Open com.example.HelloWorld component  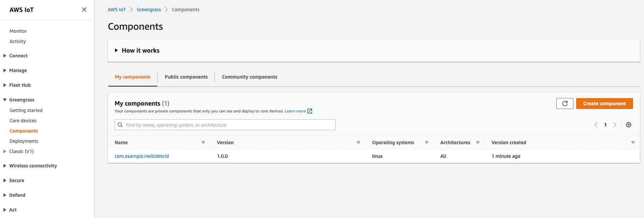coord(142,156)
